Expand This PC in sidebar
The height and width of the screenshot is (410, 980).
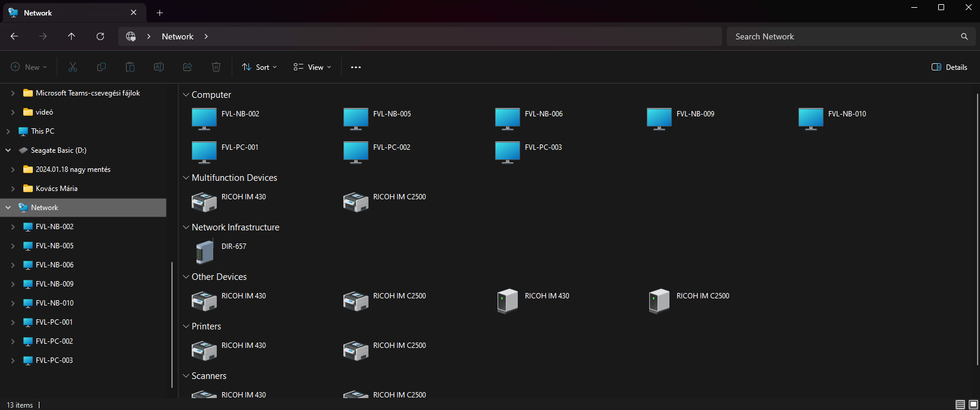8,131
